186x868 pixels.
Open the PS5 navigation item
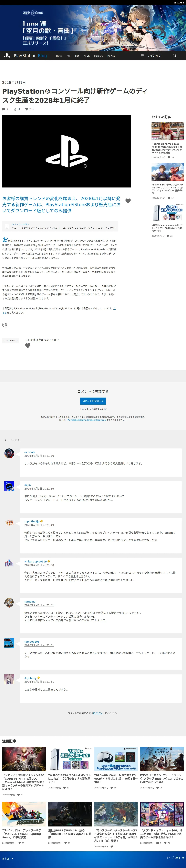pos(69,56)
